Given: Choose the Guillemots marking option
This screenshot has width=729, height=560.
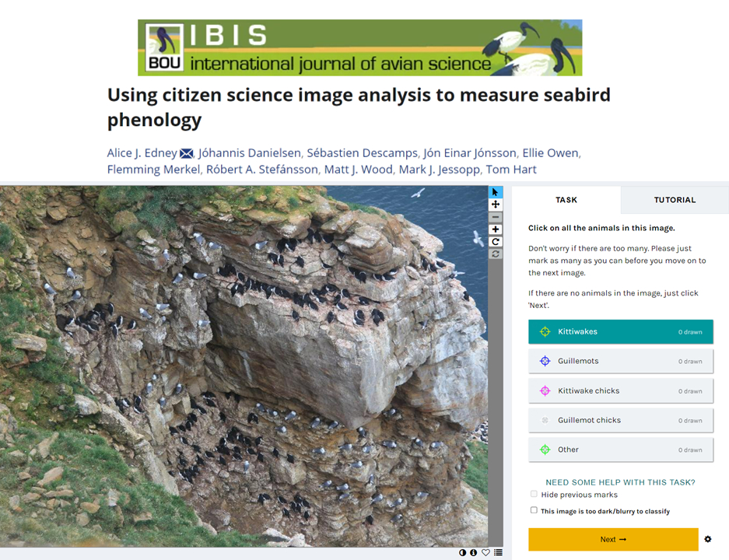Looking at the screenshot, I should click(620, 362).
